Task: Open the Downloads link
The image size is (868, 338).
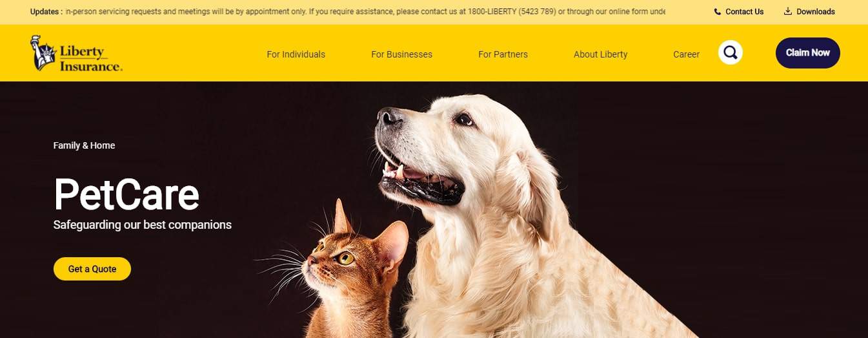Action: (x=816, y=12)
